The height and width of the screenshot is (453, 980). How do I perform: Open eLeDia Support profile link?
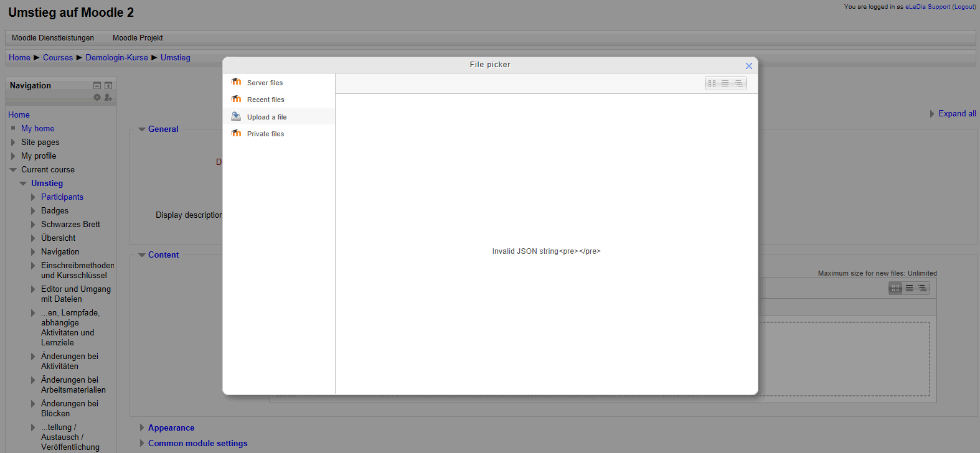click(x=928, y=7)
